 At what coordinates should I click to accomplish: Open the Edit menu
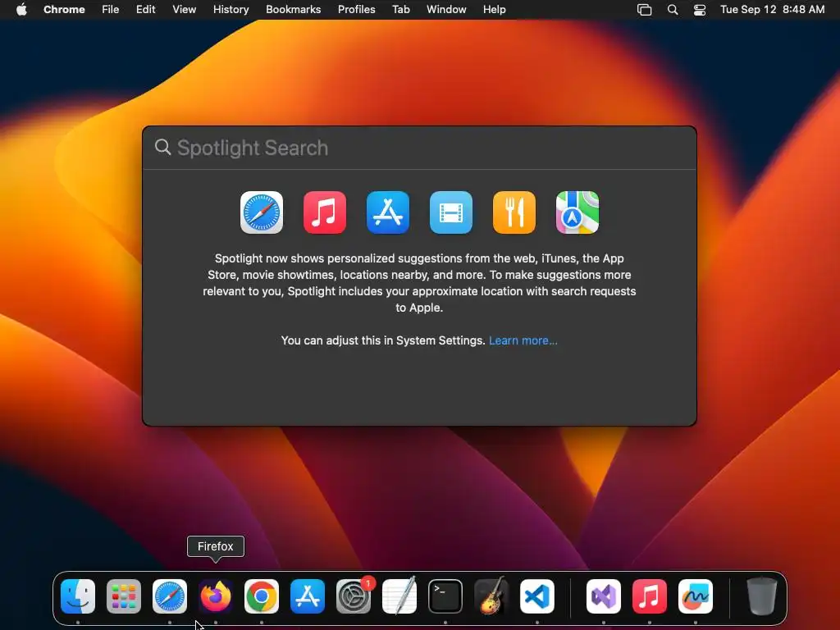(x=146, y=10)
